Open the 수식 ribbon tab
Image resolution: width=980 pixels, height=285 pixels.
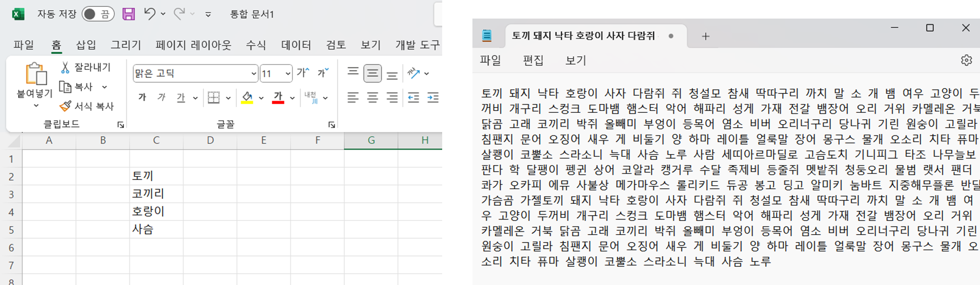[256, 45]
